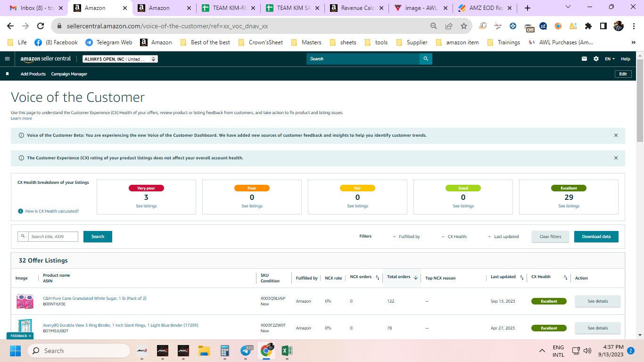644x362 pixels.
Task: Click the C&H sugar product thumbnail
Action: [25, 301]
